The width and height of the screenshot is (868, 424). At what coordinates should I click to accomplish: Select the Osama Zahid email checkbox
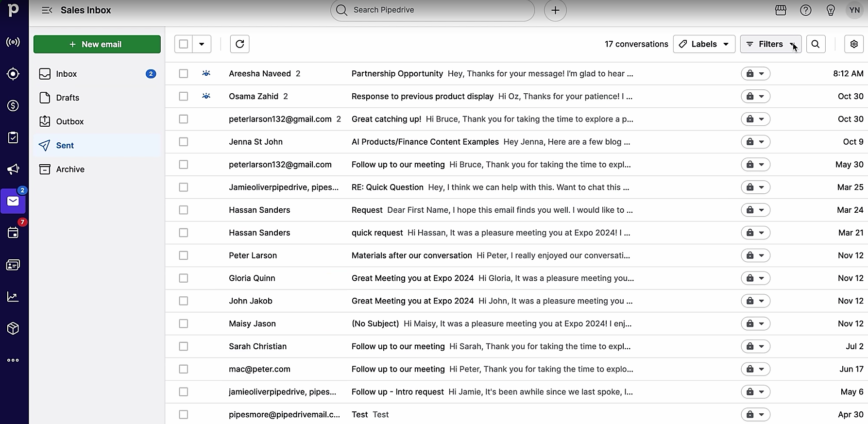click(x=183, y=96)
